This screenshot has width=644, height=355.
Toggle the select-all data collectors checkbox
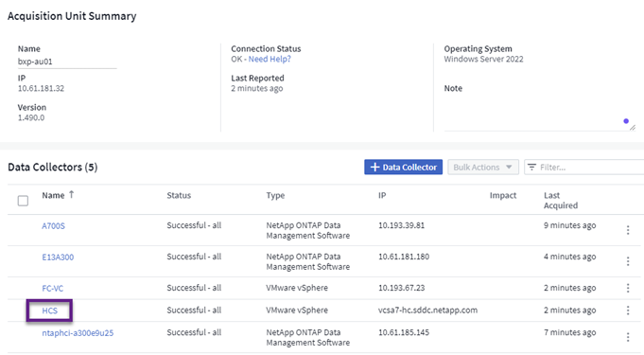[23, 201]
